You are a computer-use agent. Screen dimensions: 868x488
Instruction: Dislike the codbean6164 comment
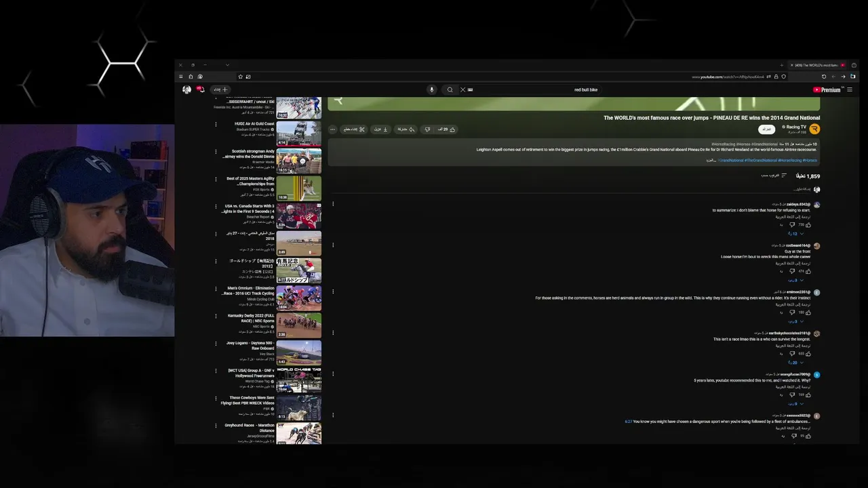pyautogui.click(x=791, y=271)
